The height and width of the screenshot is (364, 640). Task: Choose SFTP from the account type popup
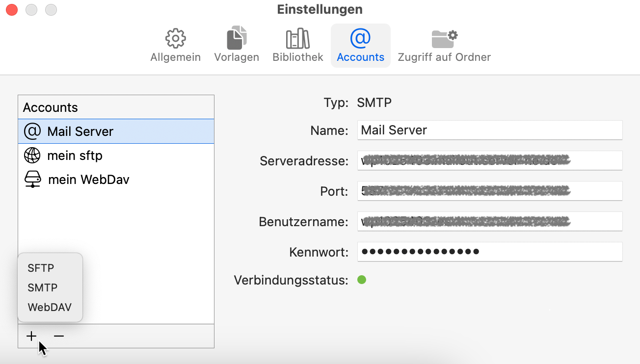(42, 268)
